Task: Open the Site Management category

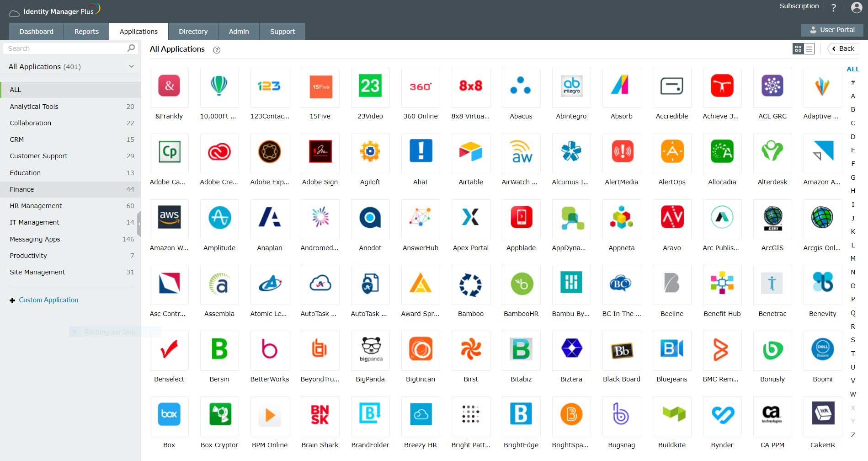Action: (70, 272)
